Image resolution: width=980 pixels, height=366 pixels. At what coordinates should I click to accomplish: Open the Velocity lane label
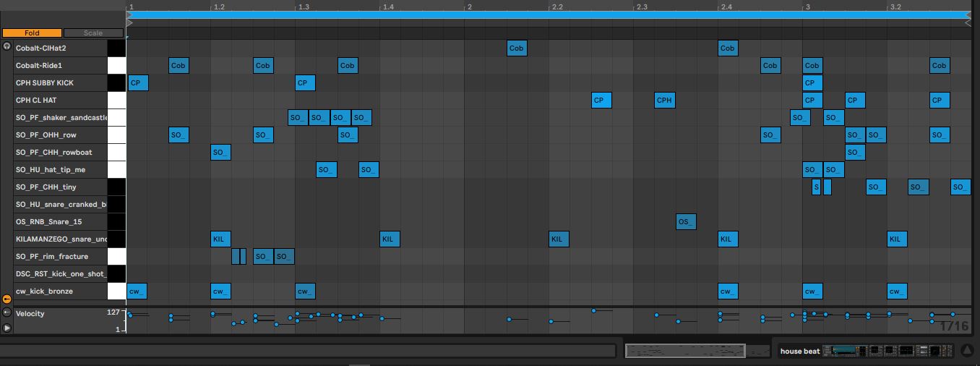click(30, 314)
